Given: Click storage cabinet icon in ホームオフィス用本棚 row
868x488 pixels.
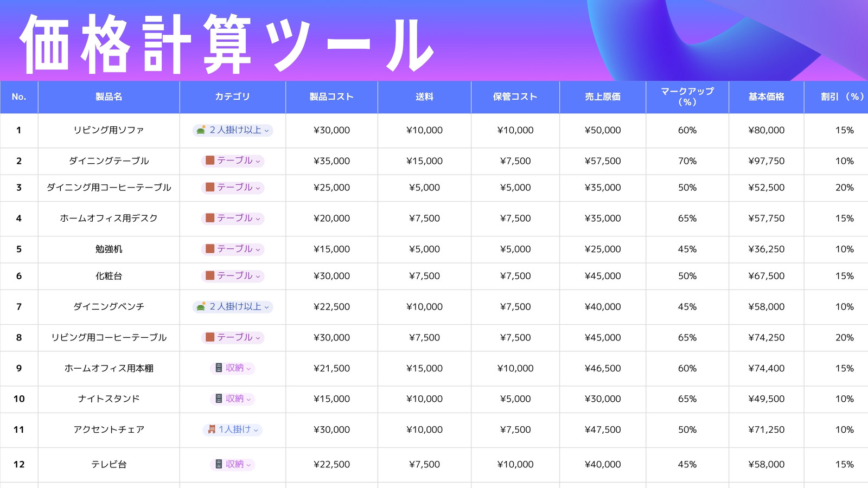Looking at the screenshot, I should coord(219,368).
